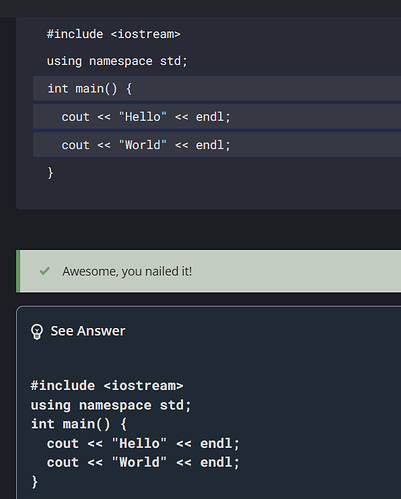Image resolution: width=401 pixels, height=499 pixels.
Task: Click the lightbulb icon beside See Answer
Action: click(37, 332)
